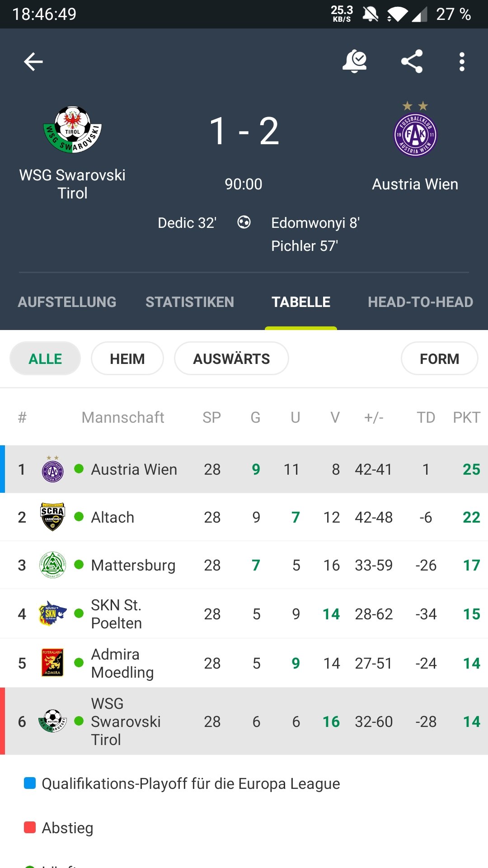Select the Heim table filter
This screenshot has height=868, width=488.
tap(127, 359)
